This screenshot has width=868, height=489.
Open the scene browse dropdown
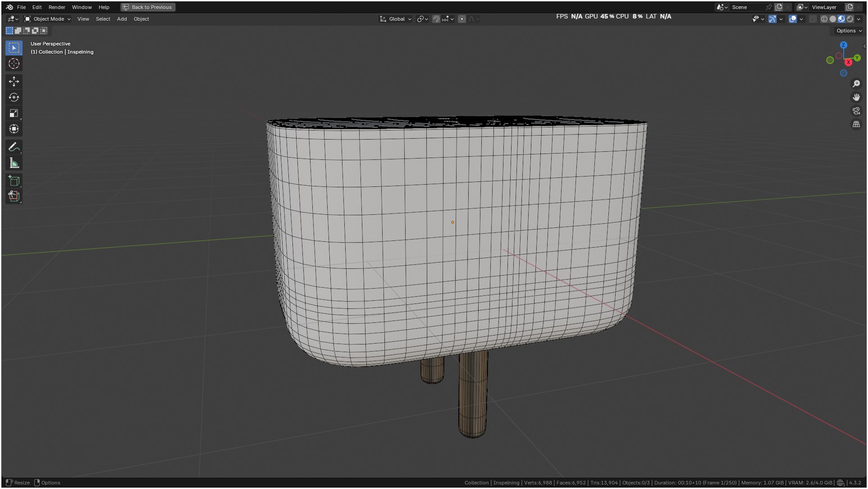pyautogui.click(x=722, y=7)
